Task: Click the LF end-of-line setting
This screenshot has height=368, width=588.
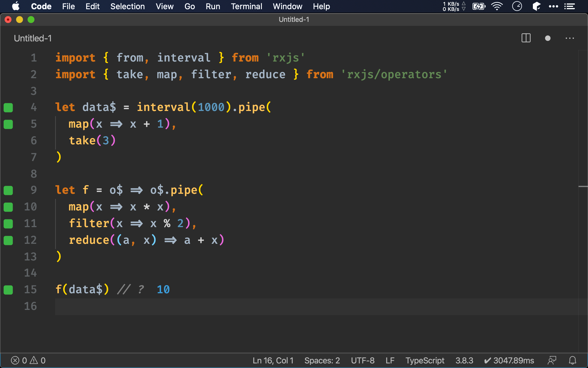Action: pos(390,360)
